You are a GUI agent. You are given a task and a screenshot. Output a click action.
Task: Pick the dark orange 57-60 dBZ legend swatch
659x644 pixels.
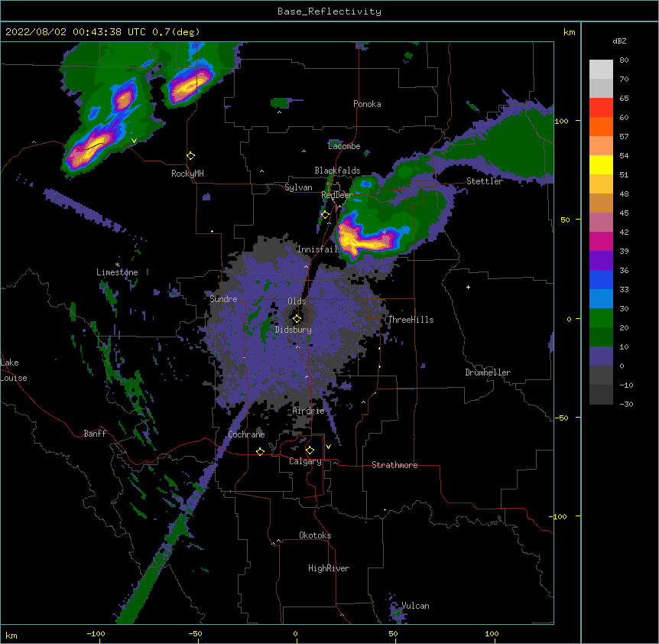[601, 126]
